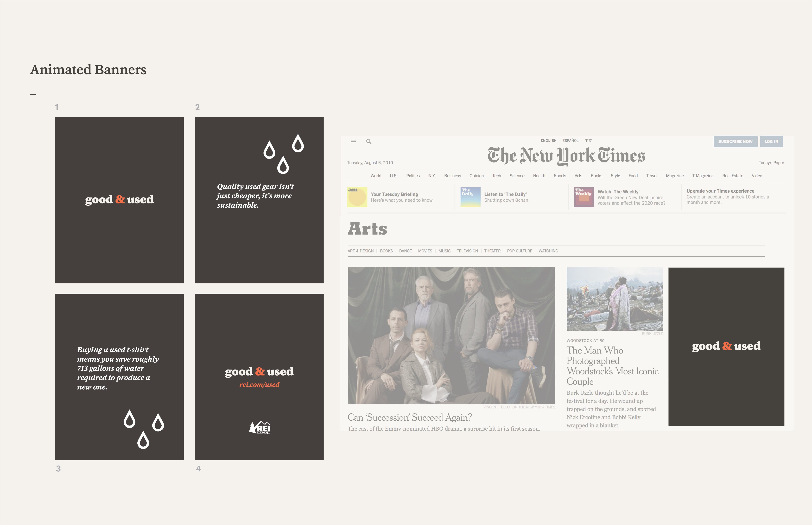
Task: Open the Today's Paper link
Action: [771, 163]
